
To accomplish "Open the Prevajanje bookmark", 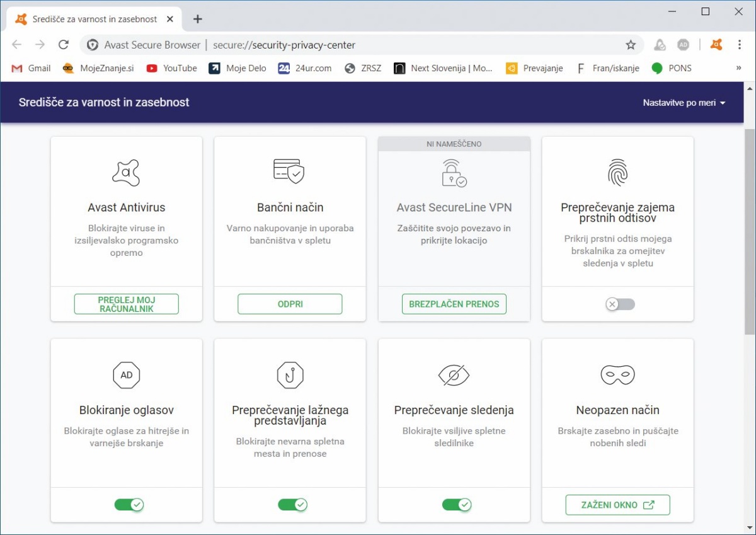I will coord(534,68).
